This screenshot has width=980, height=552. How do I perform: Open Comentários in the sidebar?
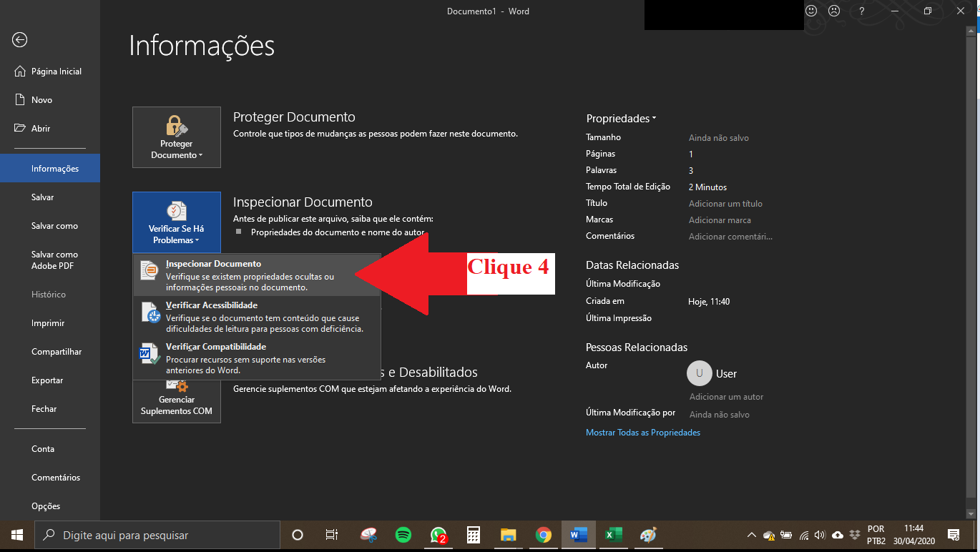pyautogui.click(x=50, y=478)
